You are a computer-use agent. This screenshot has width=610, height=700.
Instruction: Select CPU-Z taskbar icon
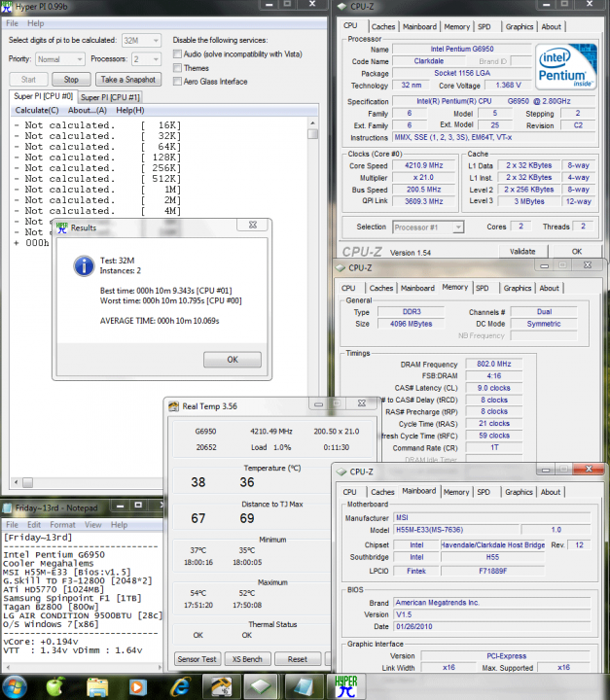coord(262,686)
